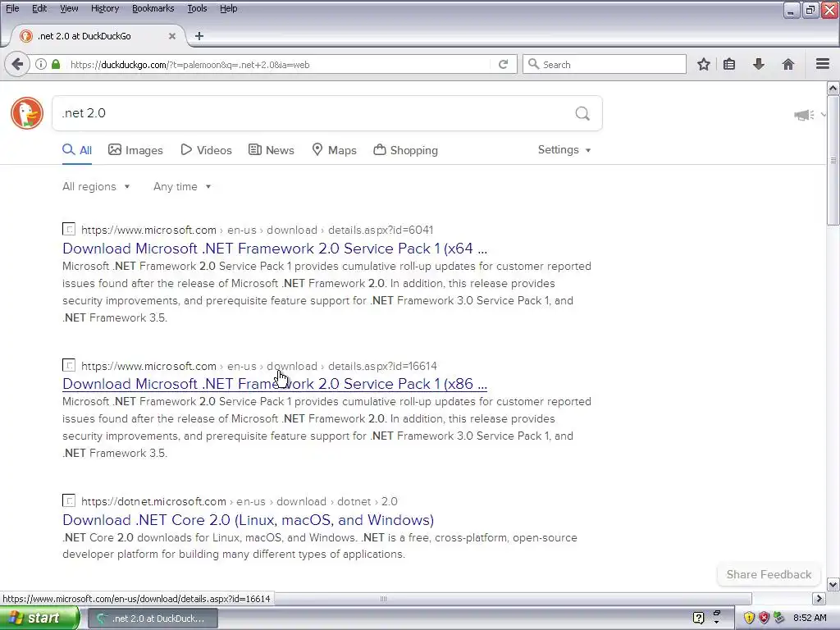Click the vertical scrollbar down arrow

(x=833, y=584)
